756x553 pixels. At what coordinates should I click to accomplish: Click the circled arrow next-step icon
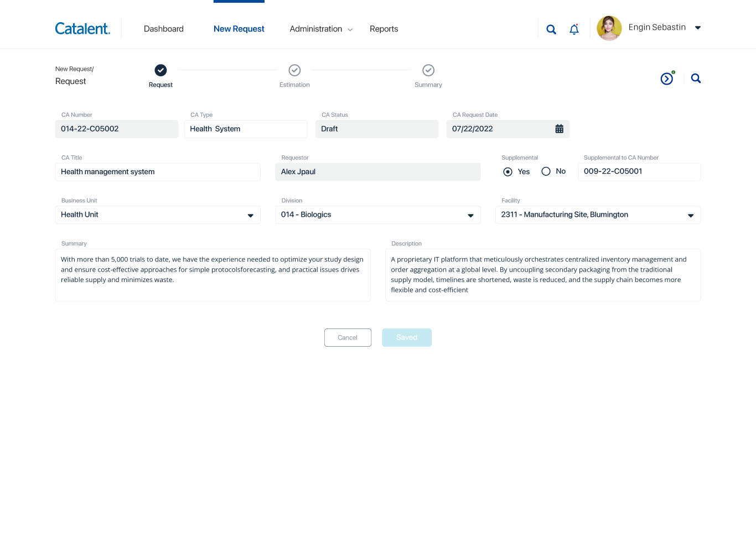point(667,79)
